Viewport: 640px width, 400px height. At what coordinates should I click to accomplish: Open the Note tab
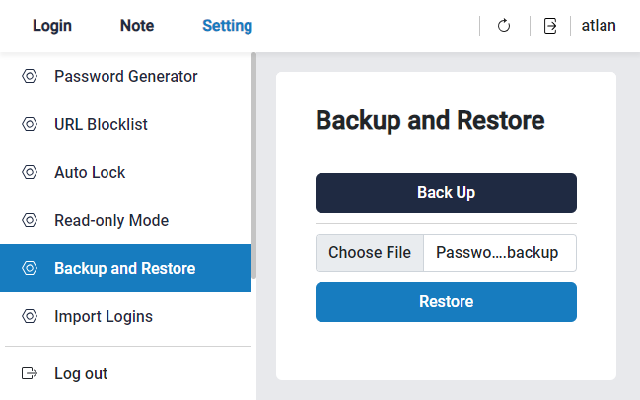pos(137,26)
